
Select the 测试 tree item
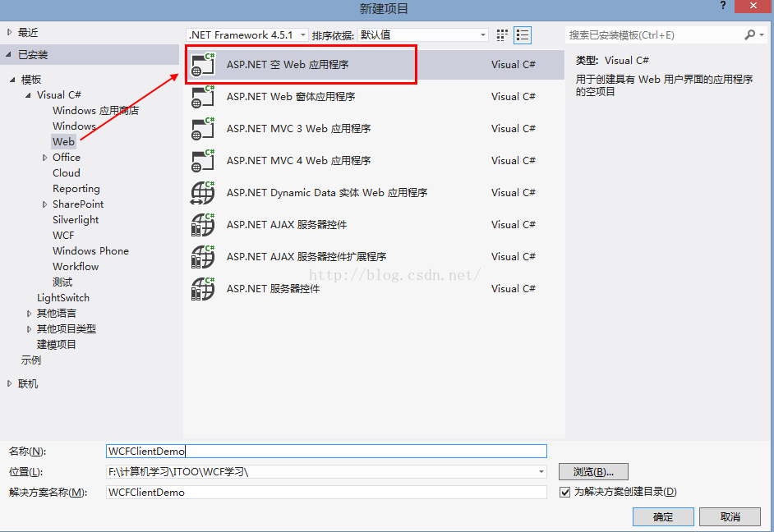(x=62, y=282)
